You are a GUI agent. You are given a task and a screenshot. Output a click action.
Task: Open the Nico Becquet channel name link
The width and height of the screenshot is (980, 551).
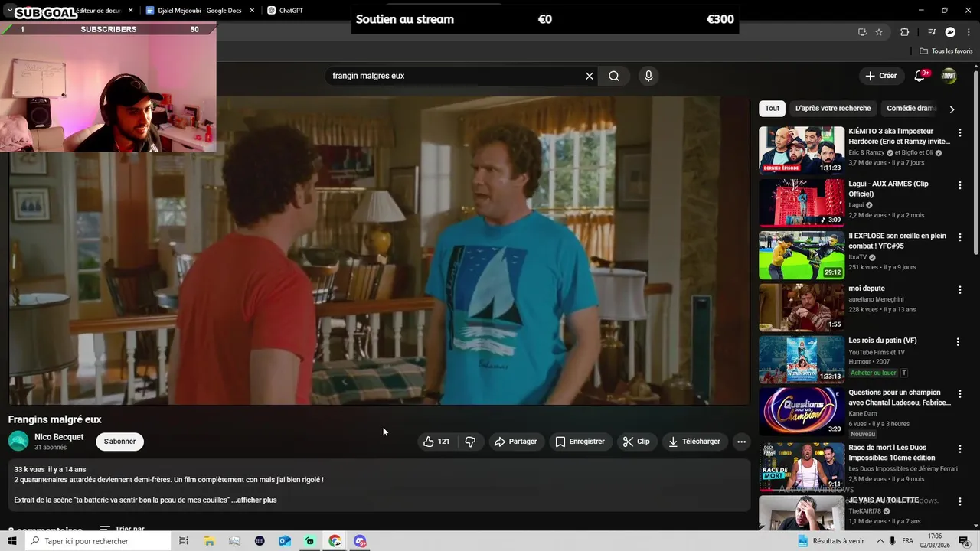[59, 437]
